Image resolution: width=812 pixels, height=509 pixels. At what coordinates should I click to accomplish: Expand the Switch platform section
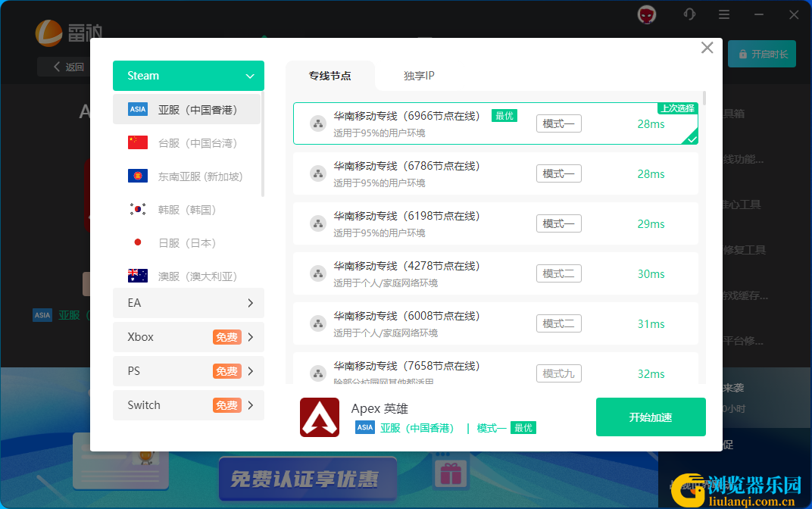pyautogui.click(x=189, y=405)
